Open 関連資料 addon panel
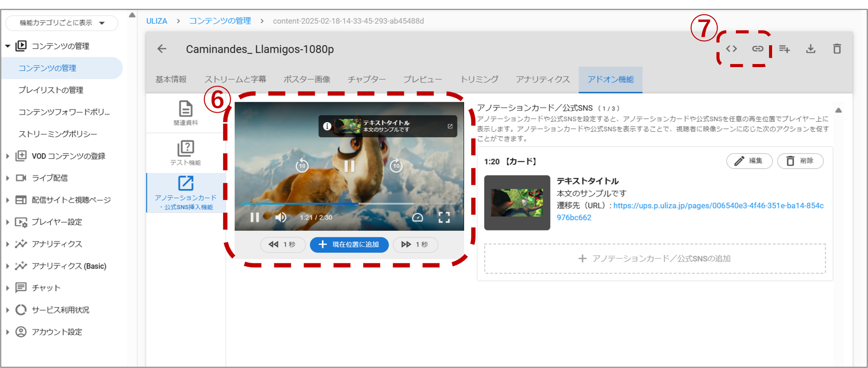 [186, 113]
